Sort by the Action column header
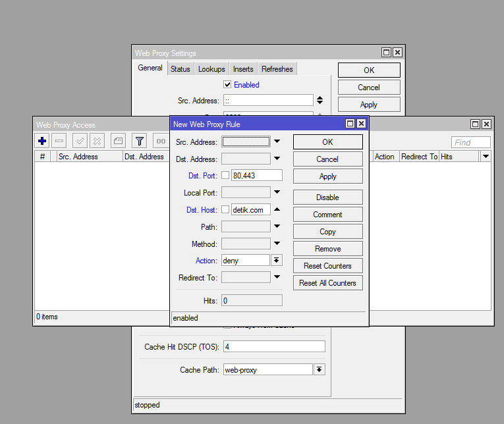The height and width of the screenshot is (424, 504). coord(385,157)
